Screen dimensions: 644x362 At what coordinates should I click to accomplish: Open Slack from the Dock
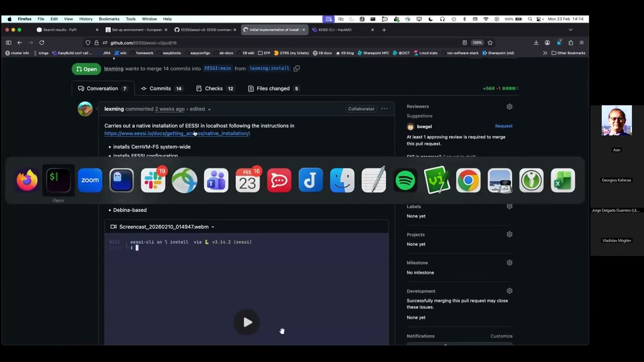click(x=153, y=180)
